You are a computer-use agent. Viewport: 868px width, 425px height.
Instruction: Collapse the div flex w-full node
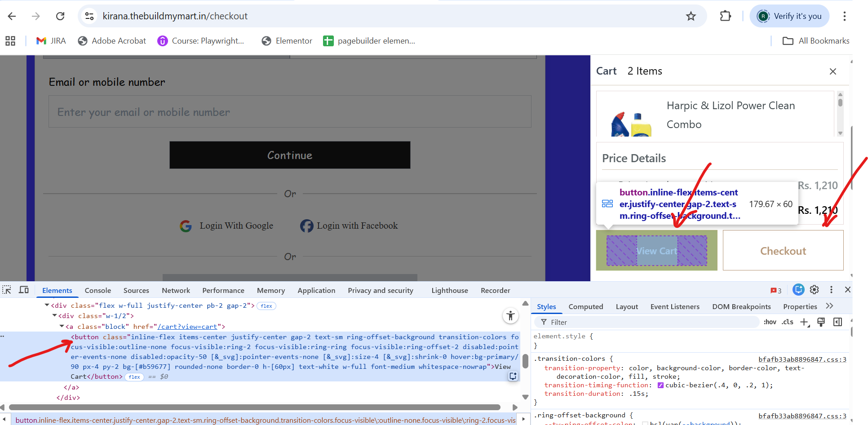tap(47, 305)
